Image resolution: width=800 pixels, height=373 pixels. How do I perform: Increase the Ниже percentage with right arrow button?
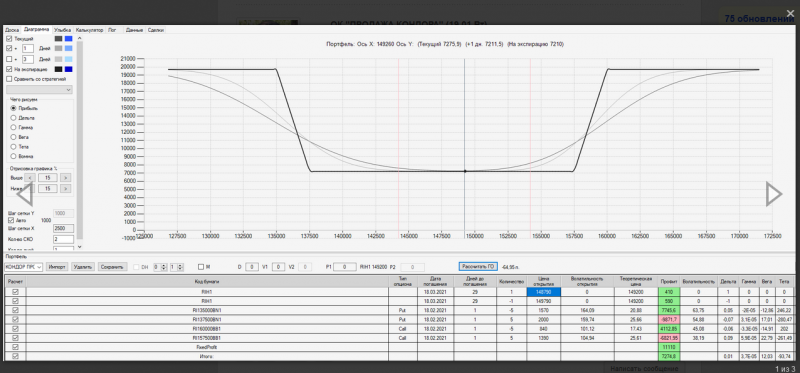[x=65, y=189]
